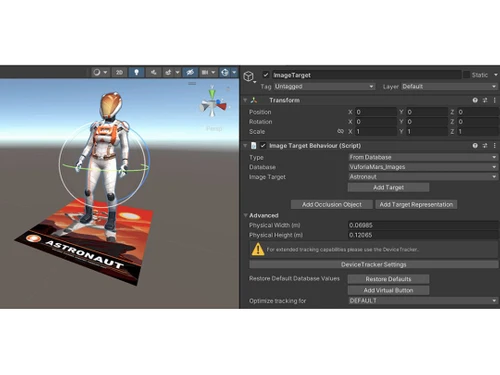
Task: Click Rotation Z field
Action: (x=478, y=122)
